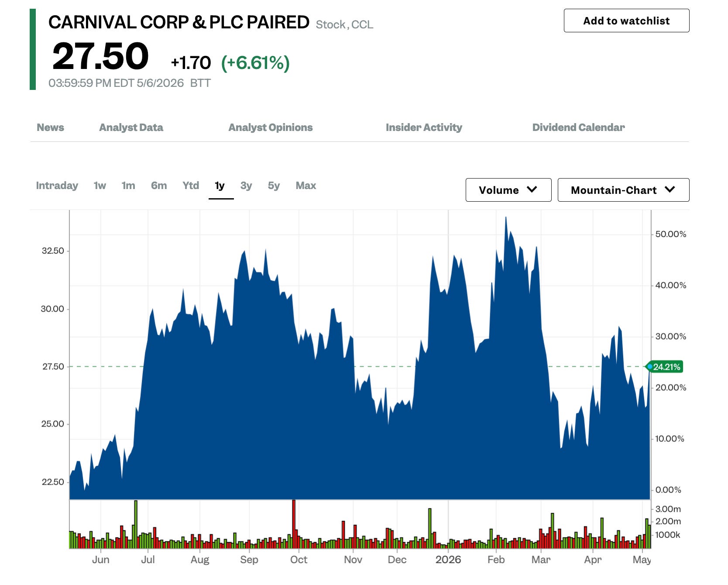This screenshot has height=585, width=728.
Task: Click the tall volume bar near Oct
Action: pos(294,524)
